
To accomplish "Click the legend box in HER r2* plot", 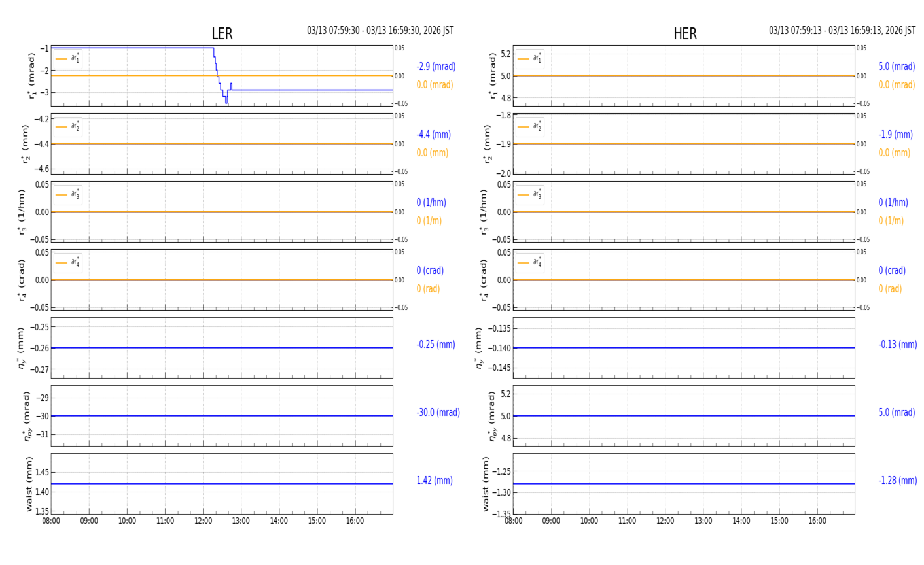I will tap(529, 127).
